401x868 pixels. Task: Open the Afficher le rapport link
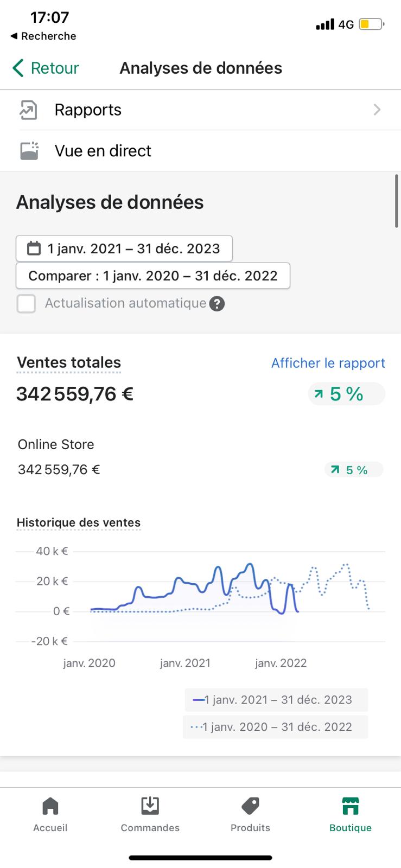point(328,363)
